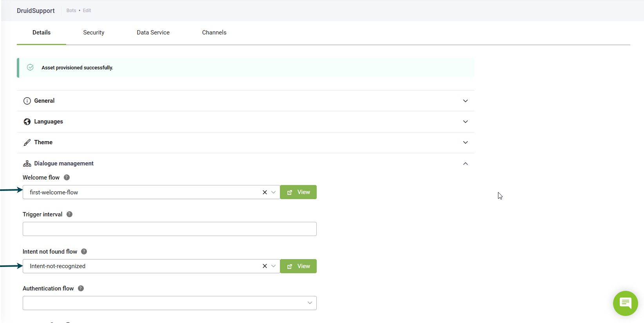Click the Trigger interval help icon

tap(69, 214)
